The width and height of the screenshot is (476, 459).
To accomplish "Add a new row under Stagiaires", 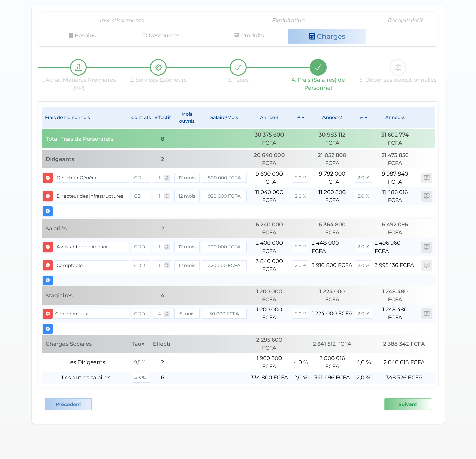I will pyautogui.click(x=48, y=329).
